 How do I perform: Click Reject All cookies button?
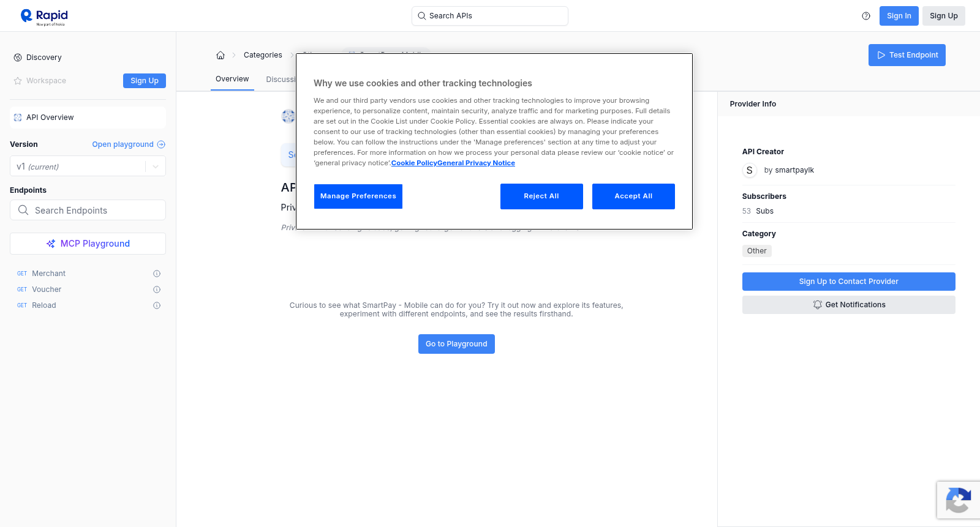pyautogui.click(x=541, y=196)
